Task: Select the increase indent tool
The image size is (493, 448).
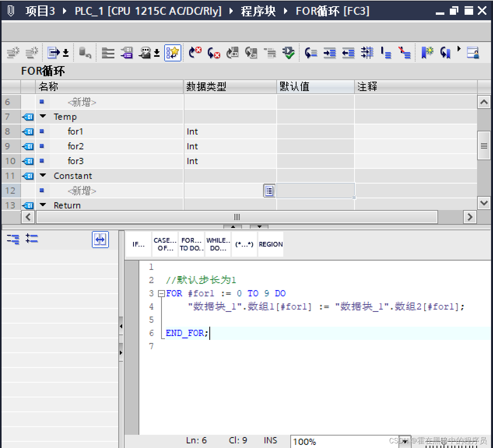Action: (x=330, y=53)
